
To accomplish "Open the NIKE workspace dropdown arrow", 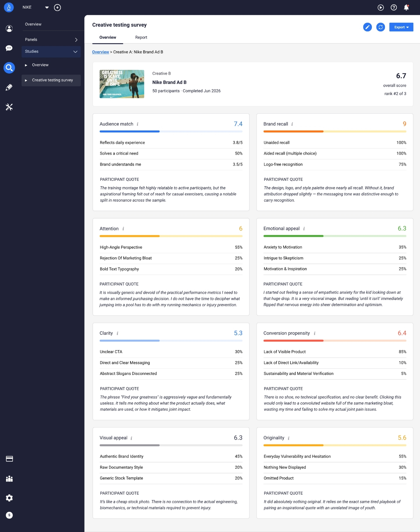I will point(47,8).
